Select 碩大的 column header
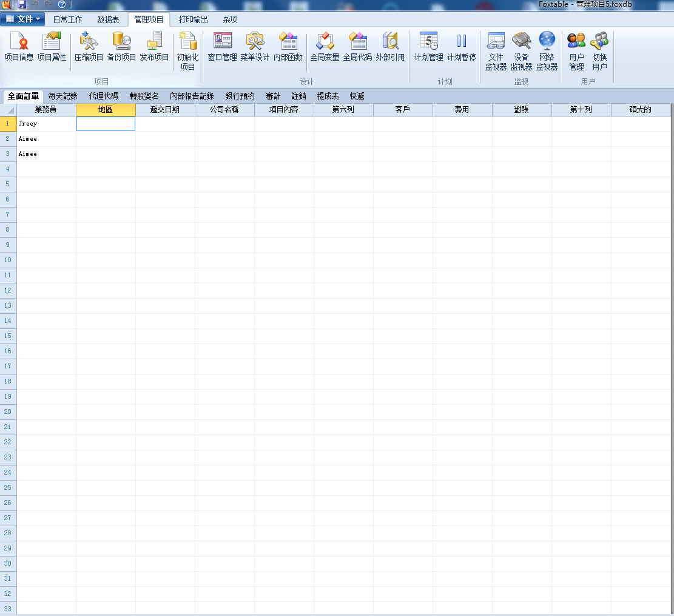This screenshot has height=616, width=674. [x=641, y=110]
